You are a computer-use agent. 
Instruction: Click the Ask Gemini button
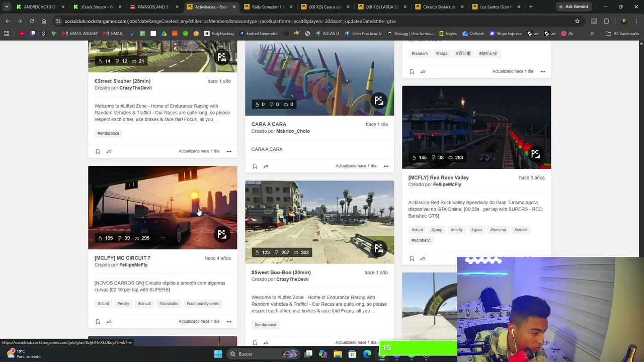(x=573, y=7)
